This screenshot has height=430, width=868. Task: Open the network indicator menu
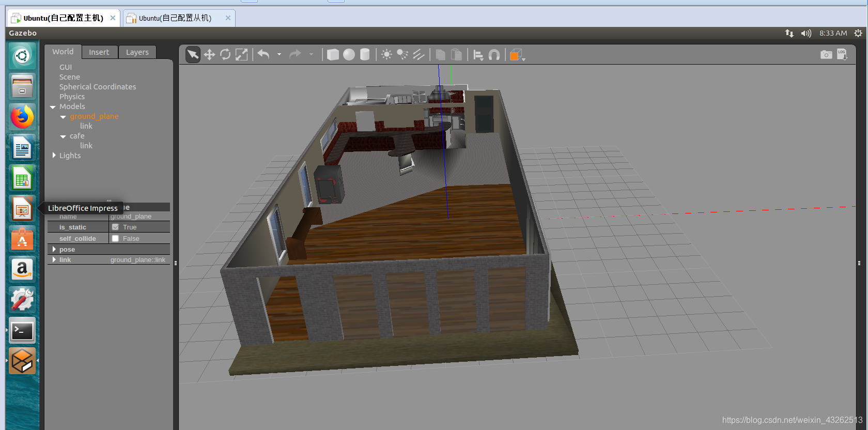coord(789,33)
